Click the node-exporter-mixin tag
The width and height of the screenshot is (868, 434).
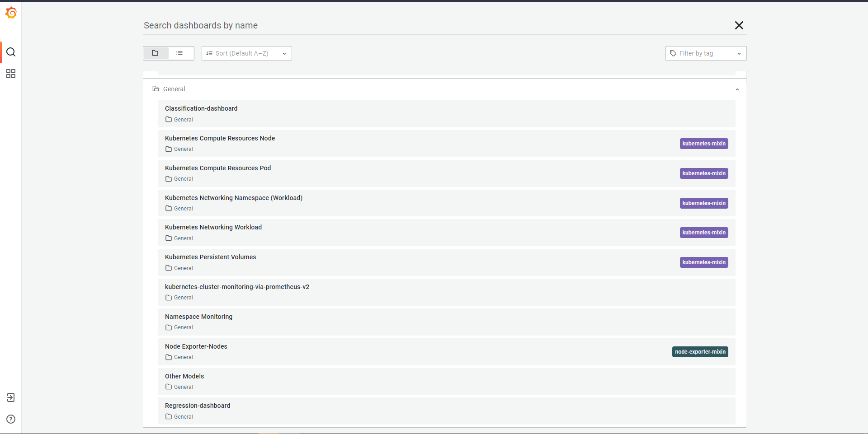point(700,352)
